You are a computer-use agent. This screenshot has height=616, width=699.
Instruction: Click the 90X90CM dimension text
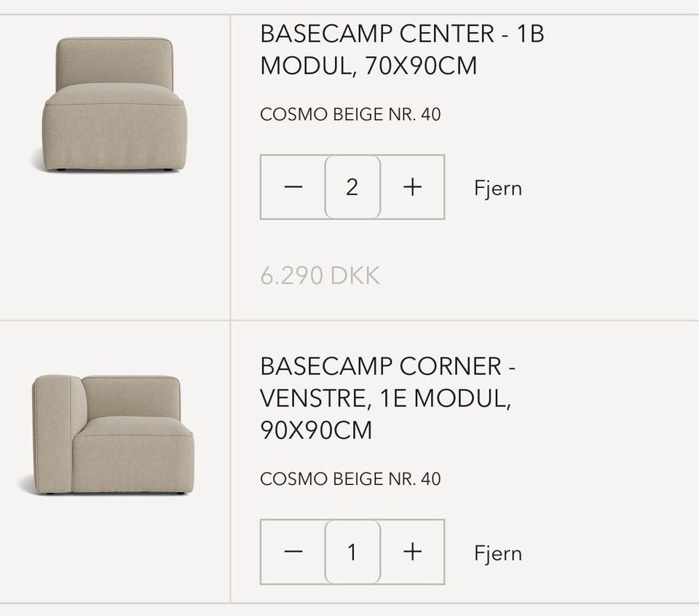pyautogui.click(x=315, y=430)
